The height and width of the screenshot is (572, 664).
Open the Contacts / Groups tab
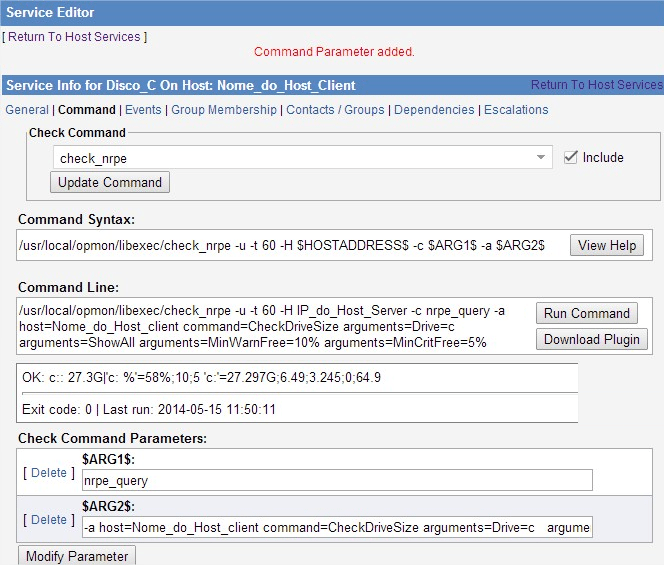335,110
